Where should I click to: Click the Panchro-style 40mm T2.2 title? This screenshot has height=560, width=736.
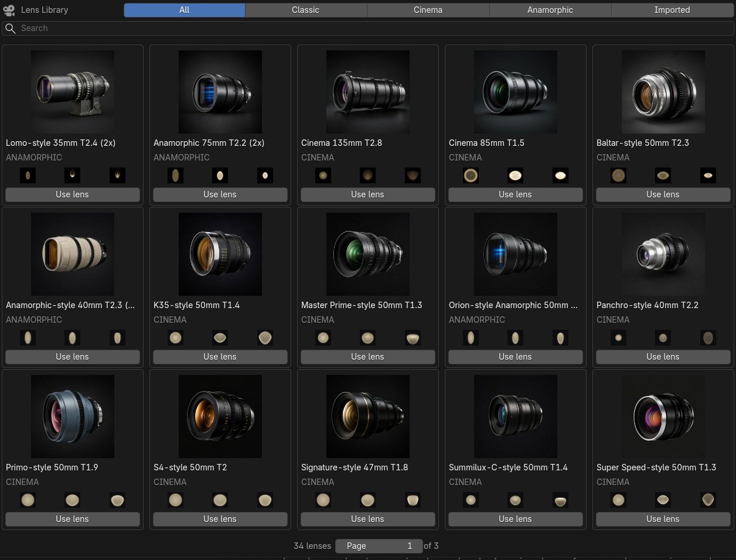(x=648, y=305)
